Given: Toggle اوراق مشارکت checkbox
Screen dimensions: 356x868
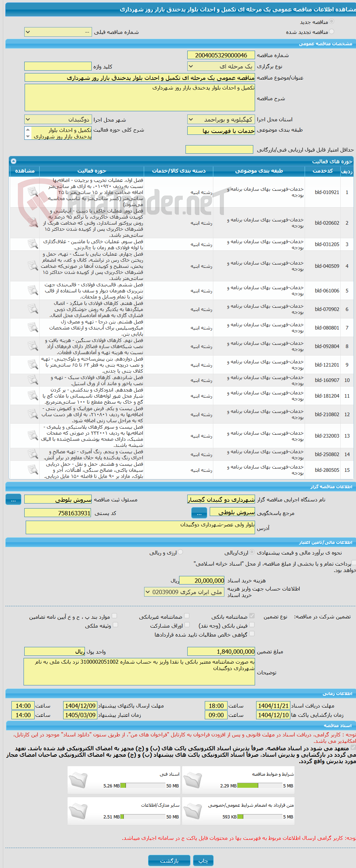Looking at the screenshot, I should click(187, 624).
